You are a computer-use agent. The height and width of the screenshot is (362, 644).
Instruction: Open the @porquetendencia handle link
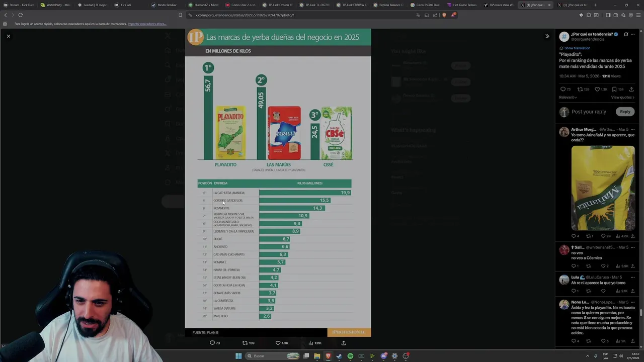[587, 39]
